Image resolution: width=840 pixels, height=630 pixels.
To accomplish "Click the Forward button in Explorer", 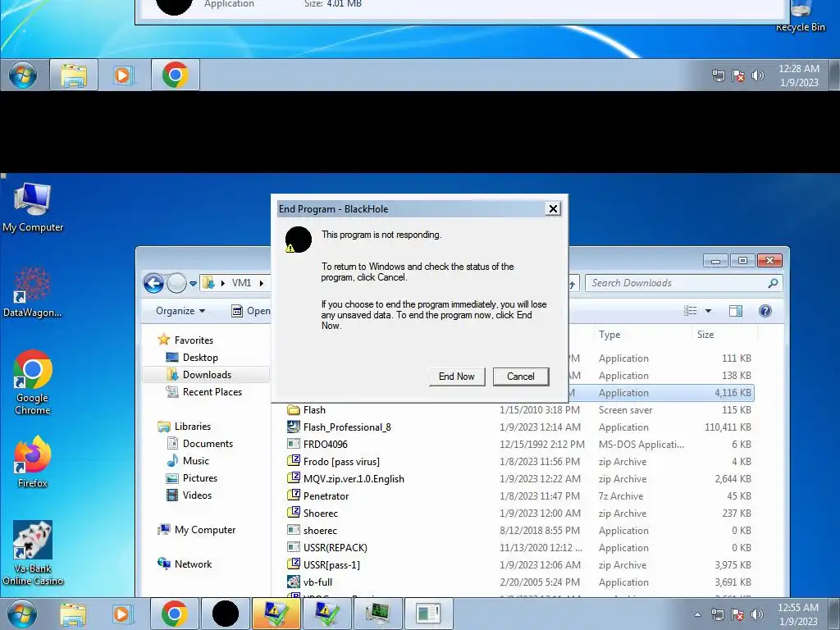I will (176, 283).
